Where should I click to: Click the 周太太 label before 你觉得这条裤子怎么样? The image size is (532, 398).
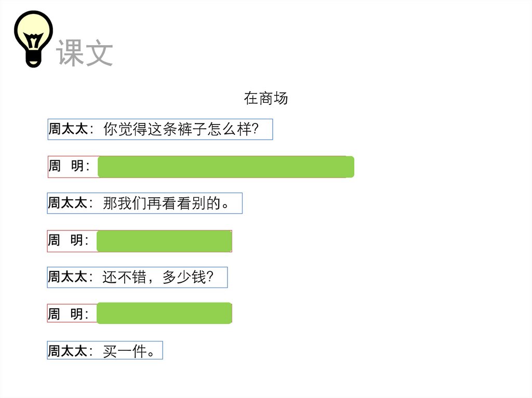(68, 129)
